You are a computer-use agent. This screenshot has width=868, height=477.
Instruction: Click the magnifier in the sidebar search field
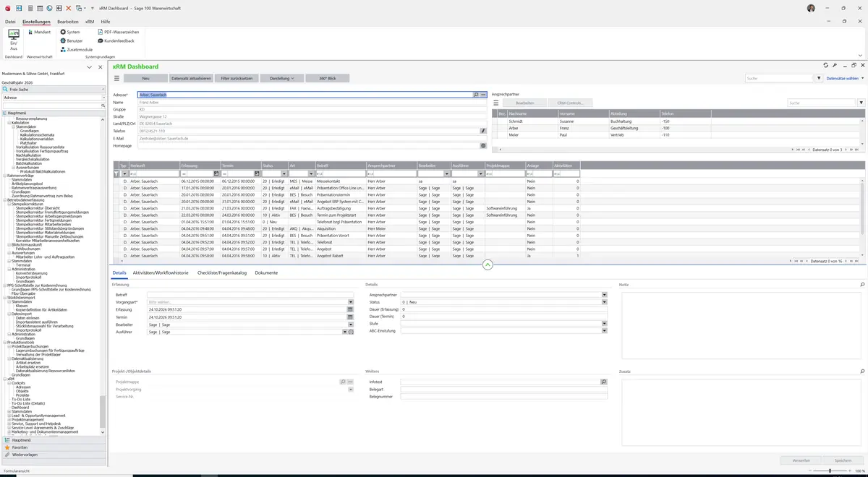[103, 106]
